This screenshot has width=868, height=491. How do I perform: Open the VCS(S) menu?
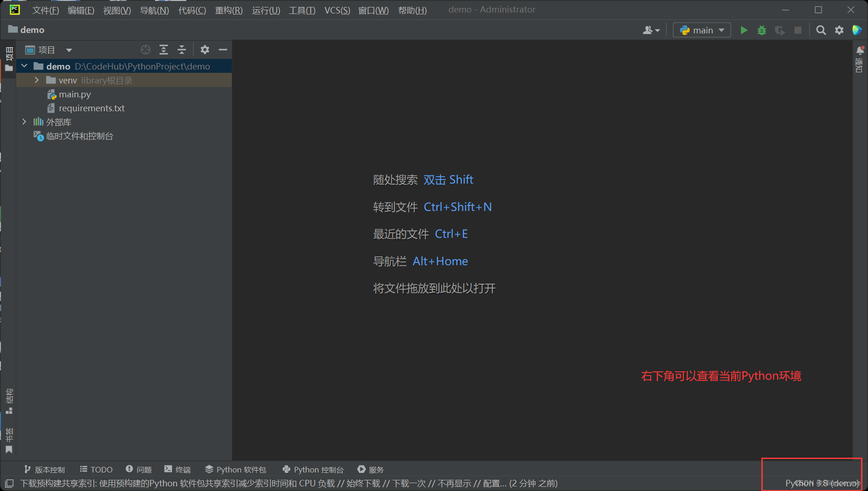[x=337, y=10]
